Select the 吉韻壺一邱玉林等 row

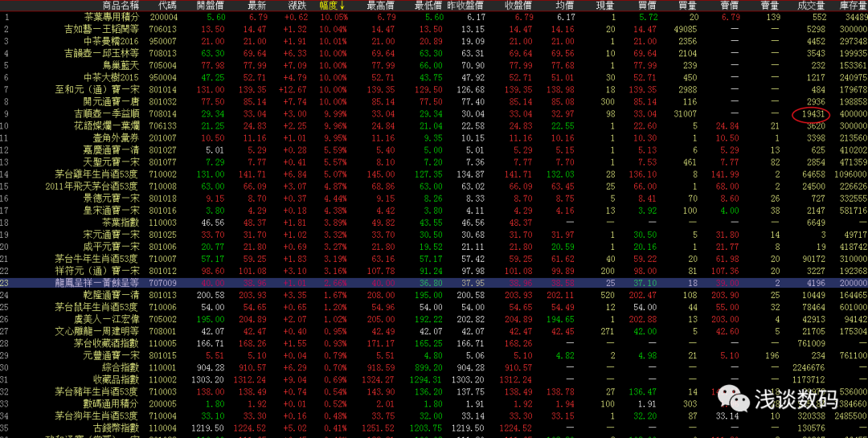[434, 53]
